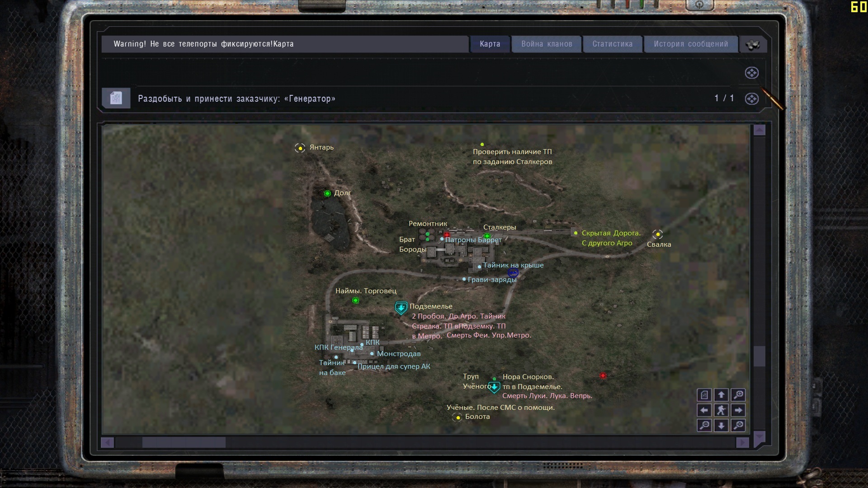Click the map zoom-out magnifier button
868x488 pixels.
tap(704, 425)
